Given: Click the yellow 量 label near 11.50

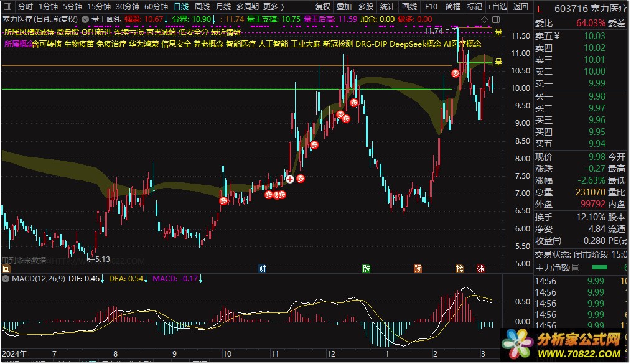Looking at the screenshot, I should (x=498, y=32).
